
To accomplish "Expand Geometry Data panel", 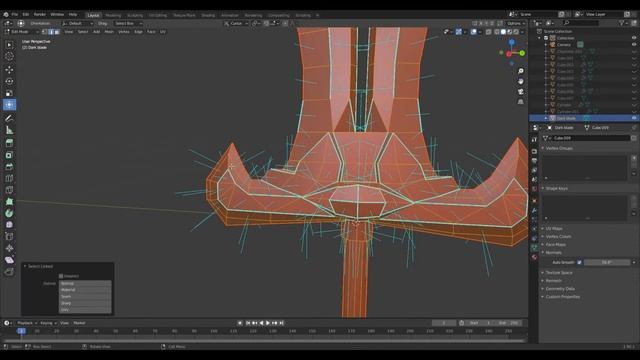I will pos(560,289).
